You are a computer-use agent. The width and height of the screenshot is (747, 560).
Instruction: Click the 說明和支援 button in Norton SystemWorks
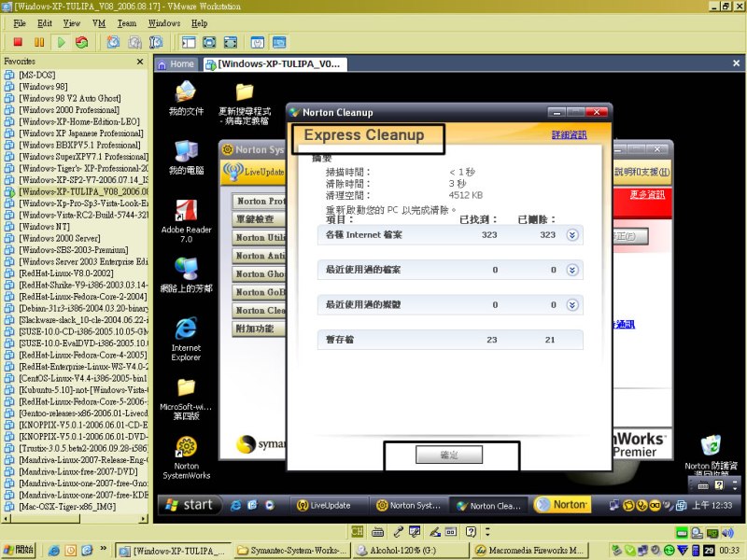[x=641, y=172]
